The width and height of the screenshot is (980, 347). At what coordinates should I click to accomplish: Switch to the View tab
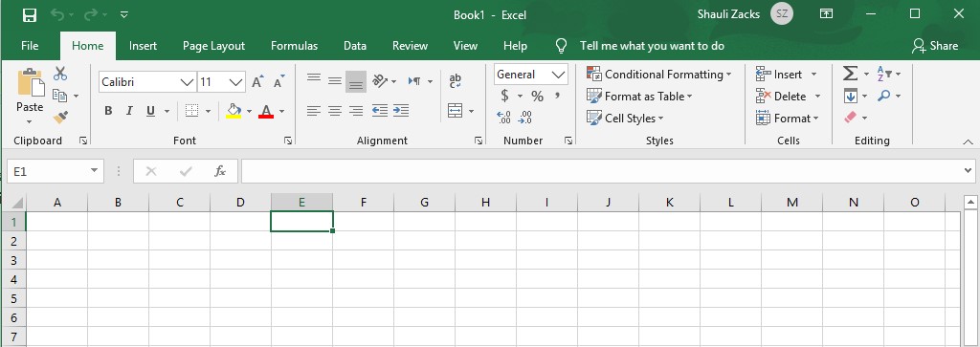pos(466,46)
